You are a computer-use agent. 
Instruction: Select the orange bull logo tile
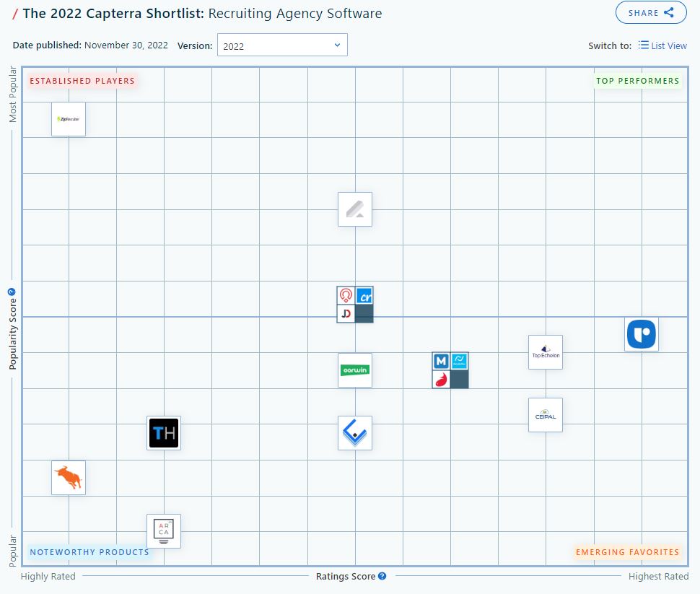click(x=69, y=477)
